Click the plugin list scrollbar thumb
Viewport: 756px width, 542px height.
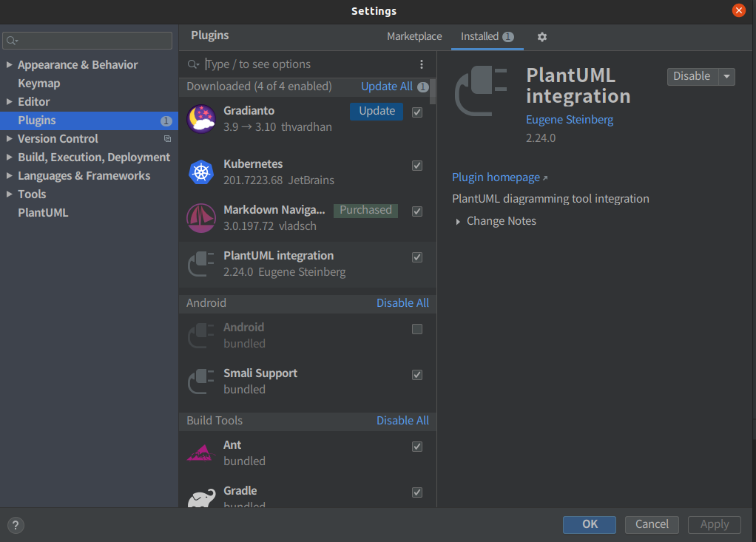(x=433, y=92)
